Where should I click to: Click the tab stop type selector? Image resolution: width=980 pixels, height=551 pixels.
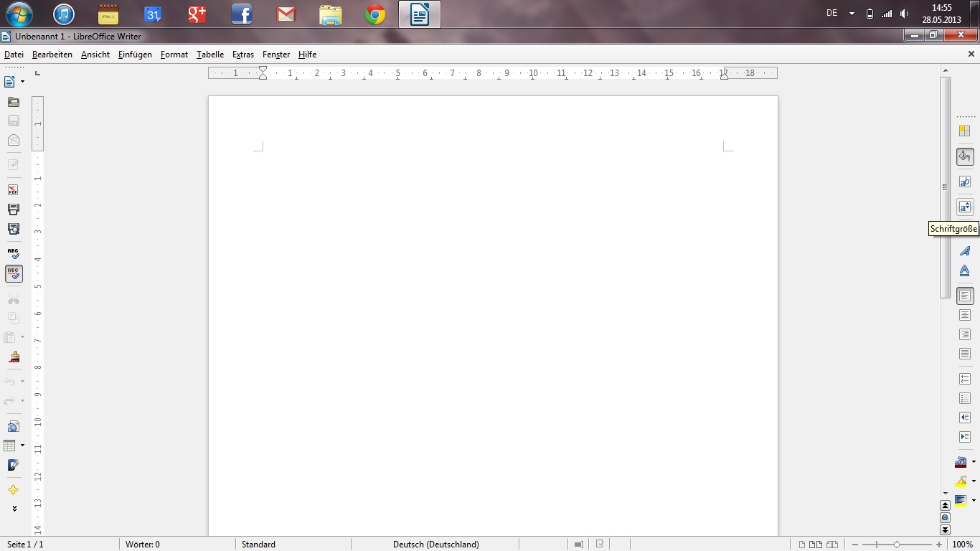37,73
